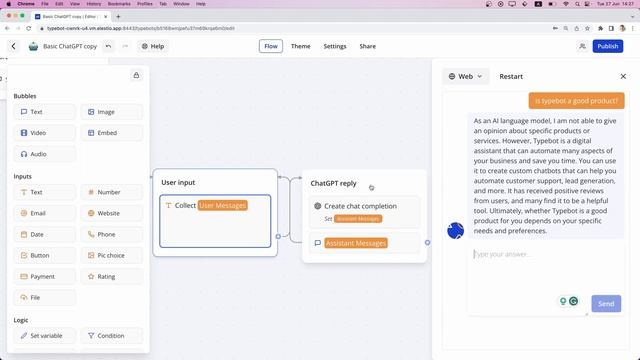The height and width of the screenshot is (360, 640).
Task: Open a new browser tab
Action: coord(118,16)
